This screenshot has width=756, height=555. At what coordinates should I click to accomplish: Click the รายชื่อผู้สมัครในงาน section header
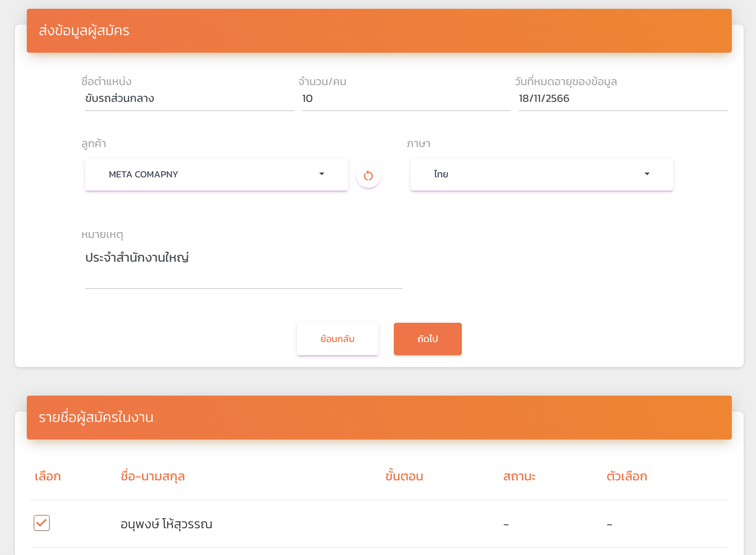click(96, 418)
